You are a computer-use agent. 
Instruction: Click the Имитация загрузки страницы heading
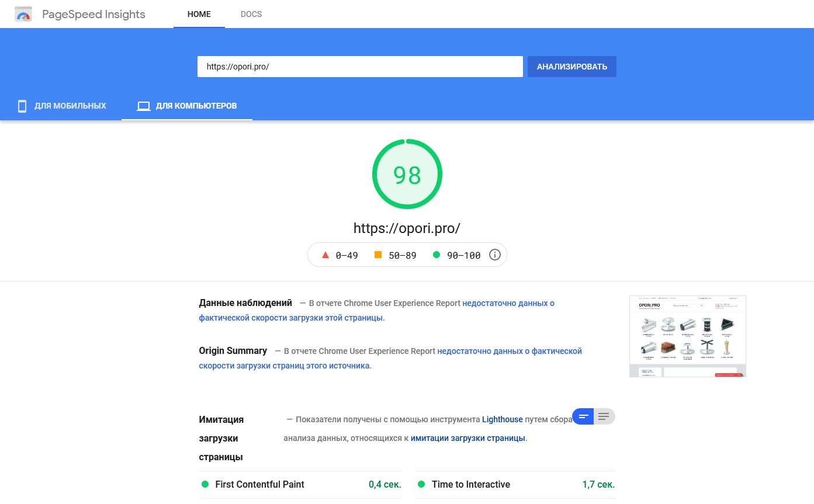pos(221,438)
